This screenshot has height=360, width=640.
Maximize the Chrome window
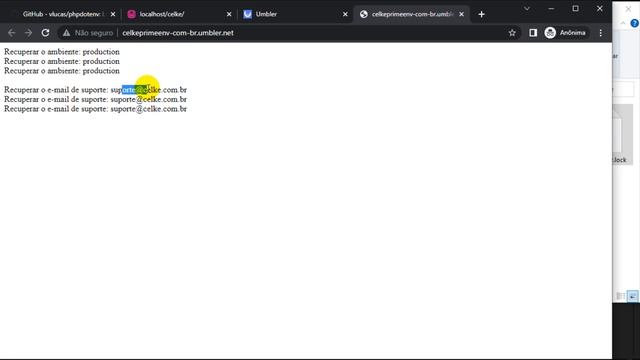click(576, 9)
